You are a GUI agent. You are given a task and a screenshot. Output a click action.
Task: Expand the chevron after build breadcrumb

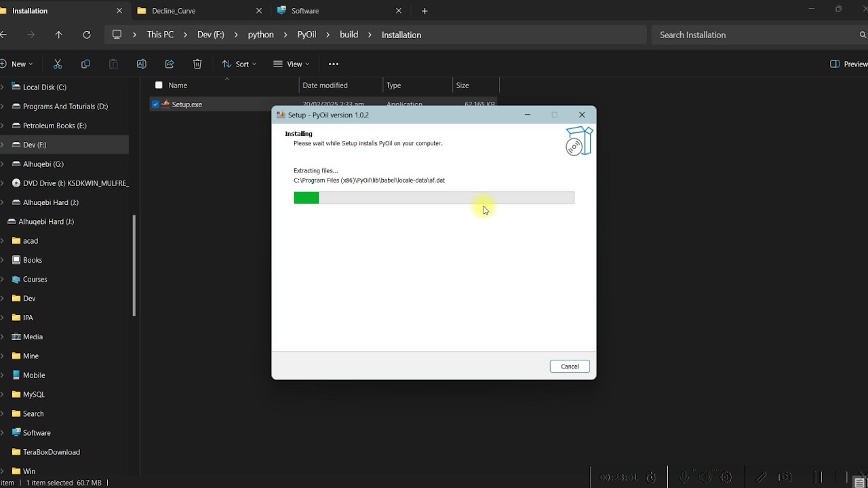(x=370, y=35)
